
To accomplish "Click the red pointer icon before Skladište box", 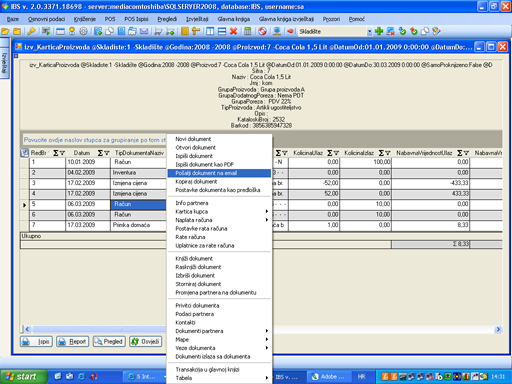I will [290, 31].
